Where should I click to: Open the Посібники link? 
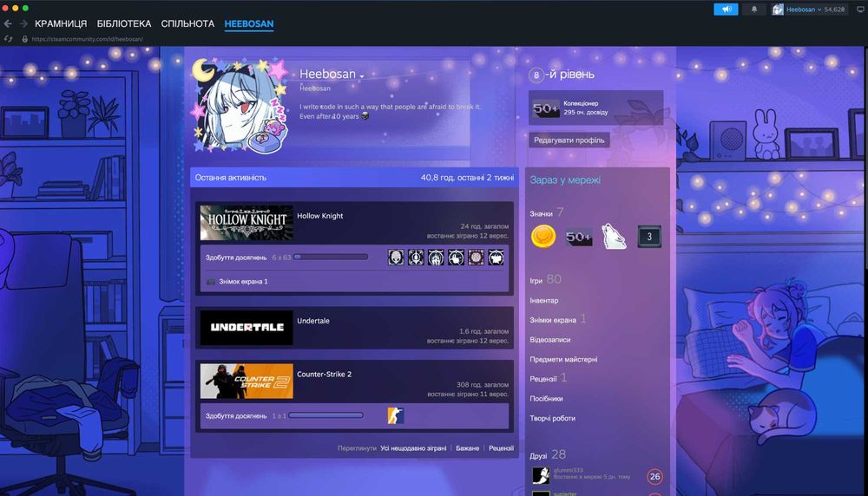(546, 398)
